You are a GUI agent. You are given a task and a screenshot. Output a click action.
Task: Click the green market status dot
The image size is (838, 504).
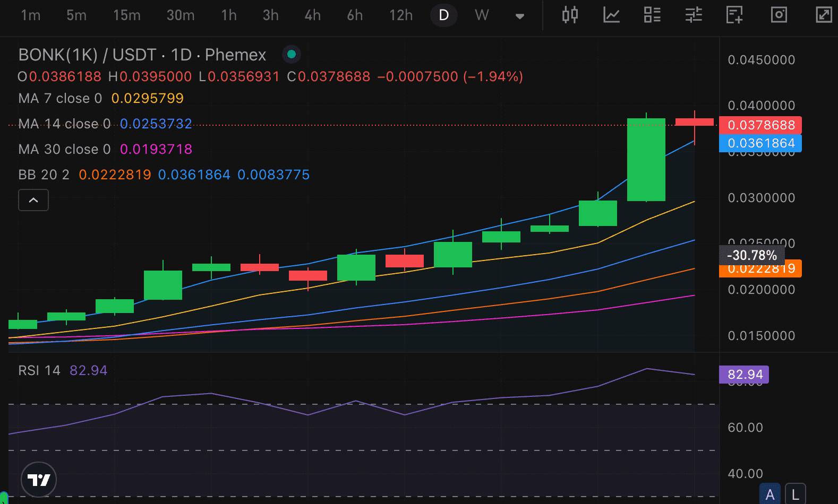pos(291,54)
